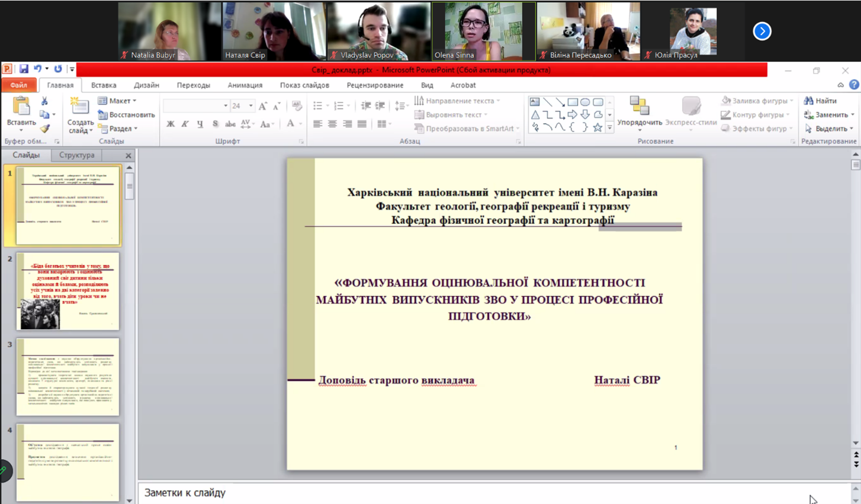Toggle italic К formatting
The width and height of the screenshot is (861, 504).
[x=185, y=124]
